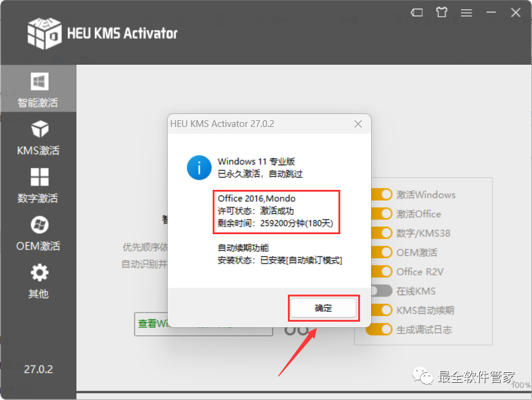Minimize the HEU KMS Activator window

click(x=491, y=12)
